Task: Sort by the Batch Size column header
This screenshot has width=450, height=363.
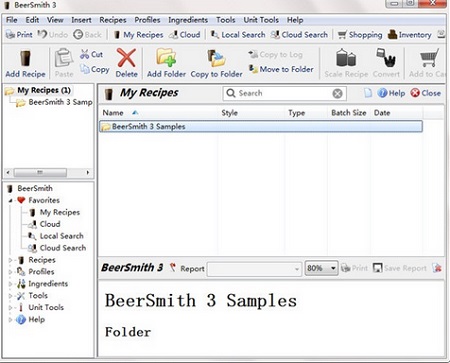Action: click(x=350, y=113)
